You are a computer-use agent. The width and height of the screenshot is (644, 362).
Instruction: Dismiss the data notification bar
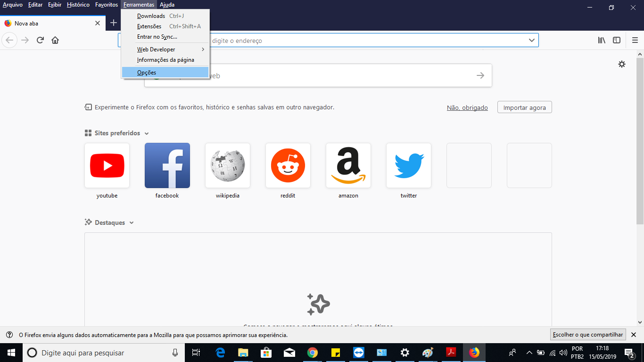[634, 335]
